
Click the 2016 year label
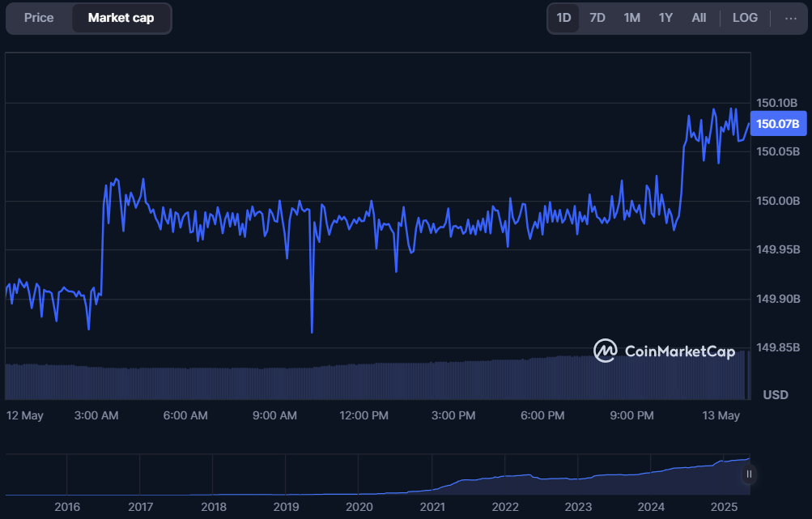pyautogui.click(x=67, y=507)
